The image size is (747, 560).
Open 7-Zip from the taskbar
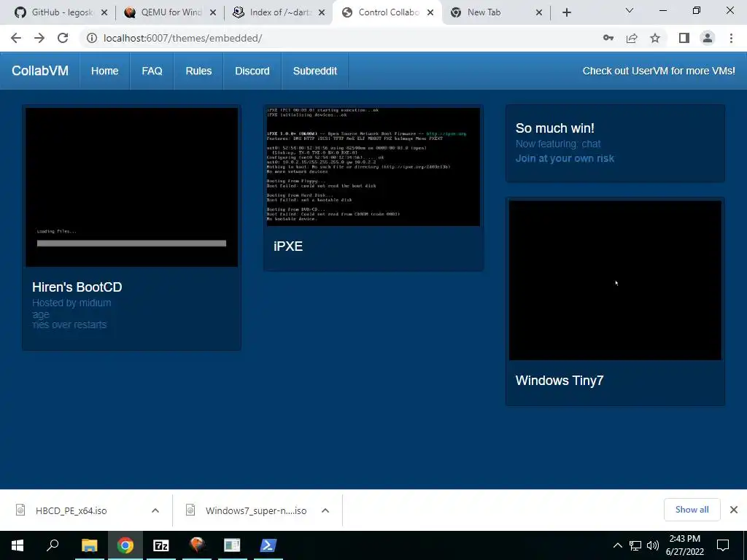click(161, 545)
